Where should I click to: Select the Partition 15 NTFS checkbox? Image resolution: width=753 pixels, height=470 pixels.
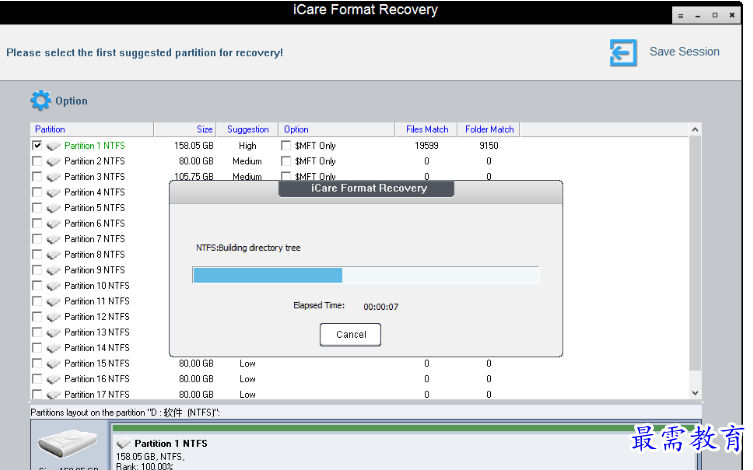point(37,363)
